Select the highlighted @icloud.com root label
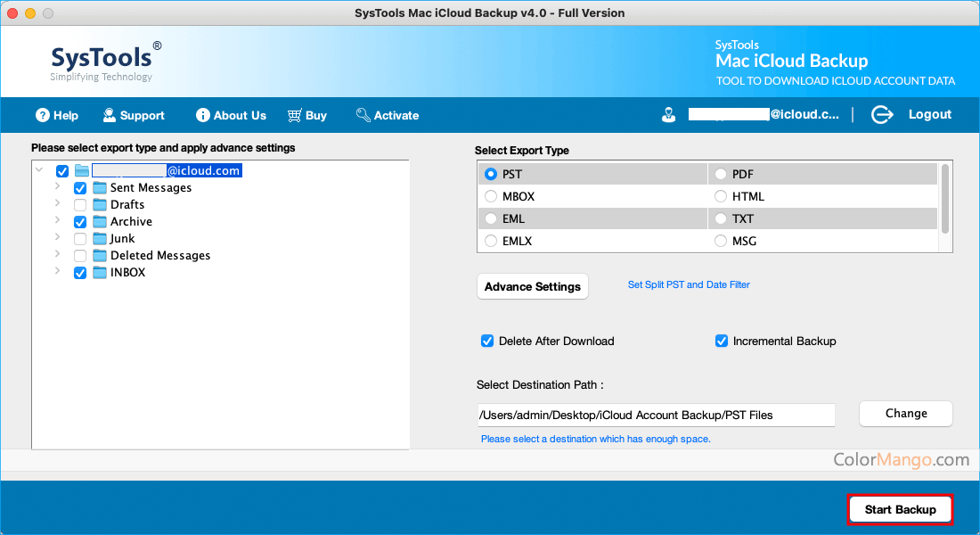The width and height of the screenshot is (980, 535). click(167, 171)
